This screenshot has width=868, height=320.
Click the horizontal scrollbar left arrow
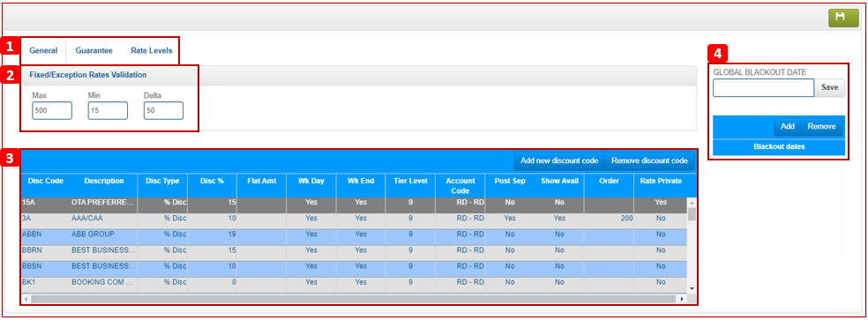click(25, 299)
